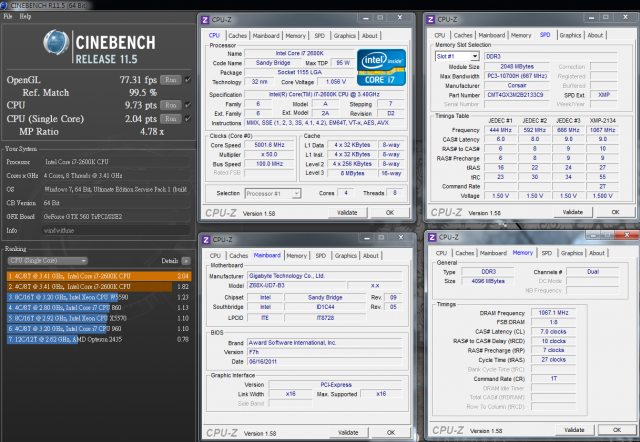Image resolution: width=640 pixels, height=442 pixels.
Task: Open the Cinebench File menu
Action: (x=8, y=16)
